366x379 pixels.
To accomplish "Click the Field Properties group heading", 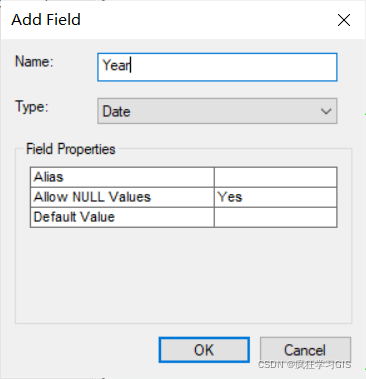I will 71,149.
